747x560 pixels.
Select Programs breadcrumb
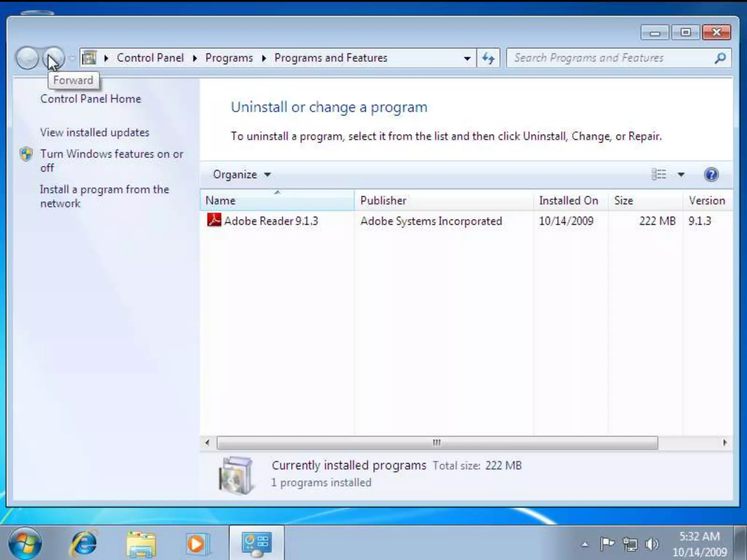click(x=229, y=58)
